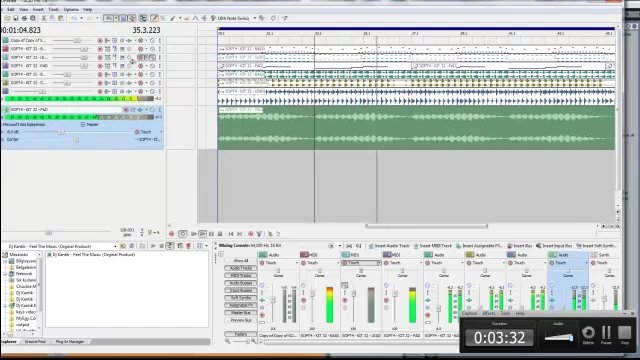Click Insert Audio Track in Mixing Console
This screenshot has width=640, height=360.
tap(389, 246)
